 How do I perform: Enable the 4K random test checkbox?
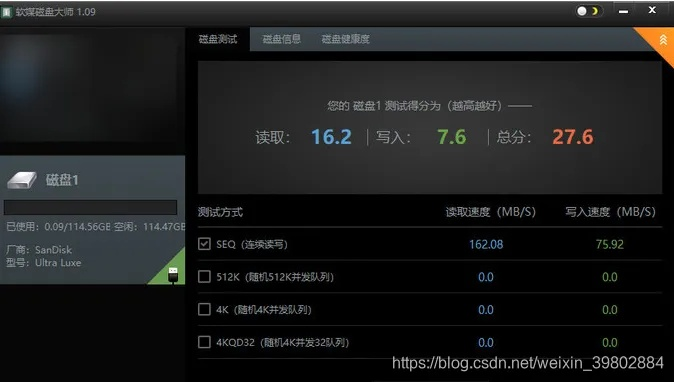click(x=204, y=309)
